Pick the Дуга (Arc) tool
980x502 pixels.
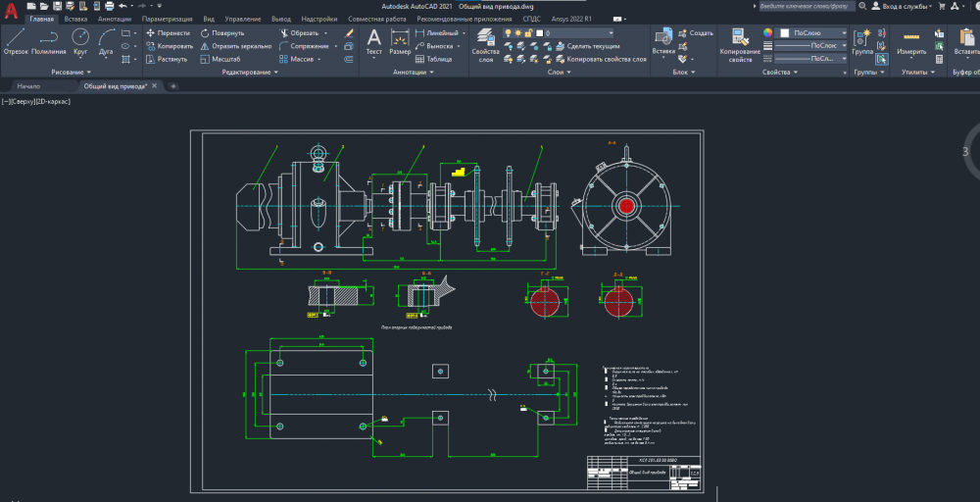coord(107,38)
